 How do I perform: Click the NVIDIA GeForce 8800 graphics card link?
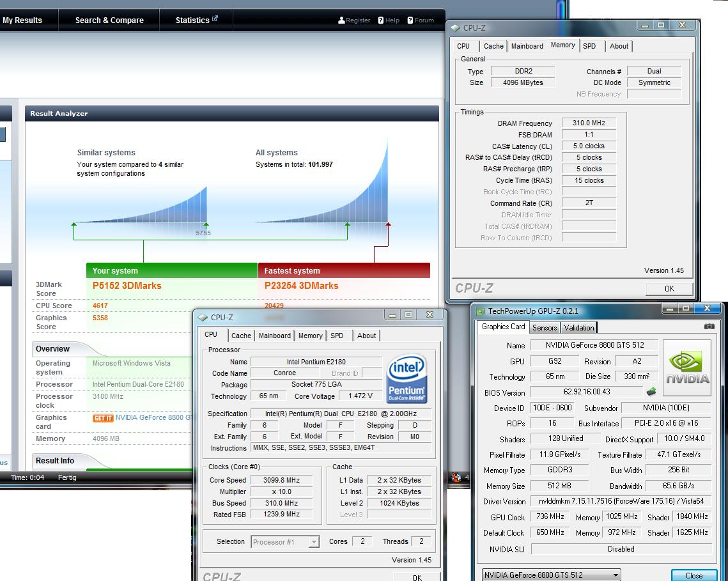point(154,417)
